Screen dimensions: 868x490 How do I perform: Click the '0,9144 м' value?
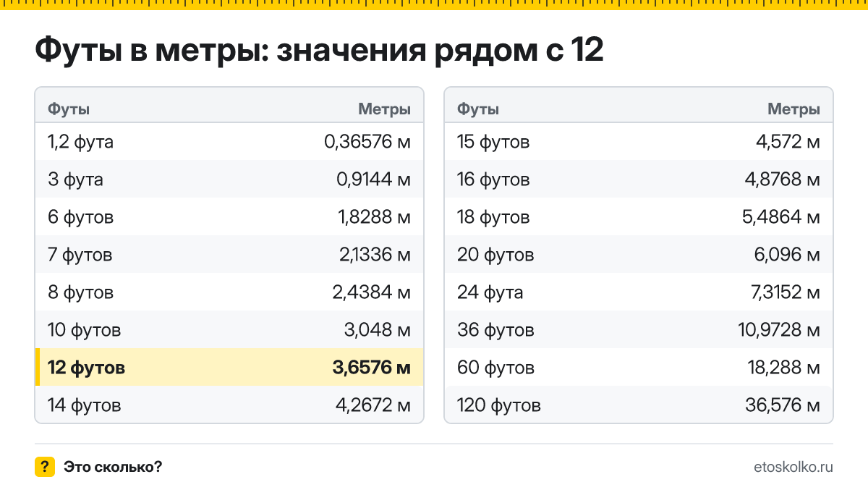coord(374,179)
